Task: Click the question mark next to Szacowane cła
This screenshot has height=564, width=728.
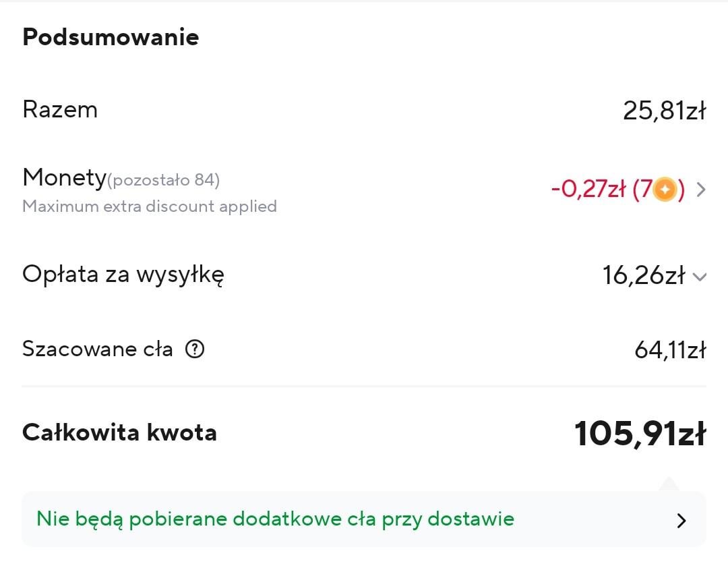Action: point(195,349)
